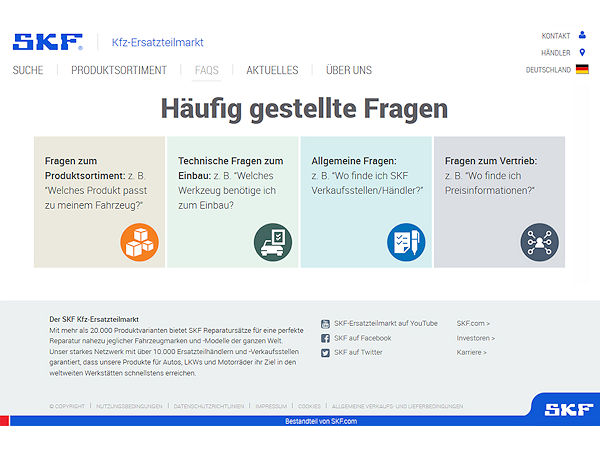Open the AKTUELLES menu item
The height and width of the screenshot is (450, 600).
272,70
